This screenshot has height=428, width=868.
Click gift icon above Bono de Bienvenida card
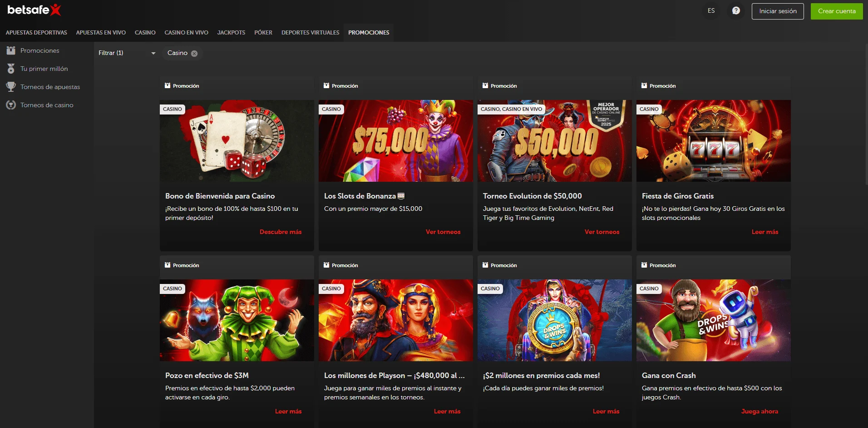pos(168,85)
